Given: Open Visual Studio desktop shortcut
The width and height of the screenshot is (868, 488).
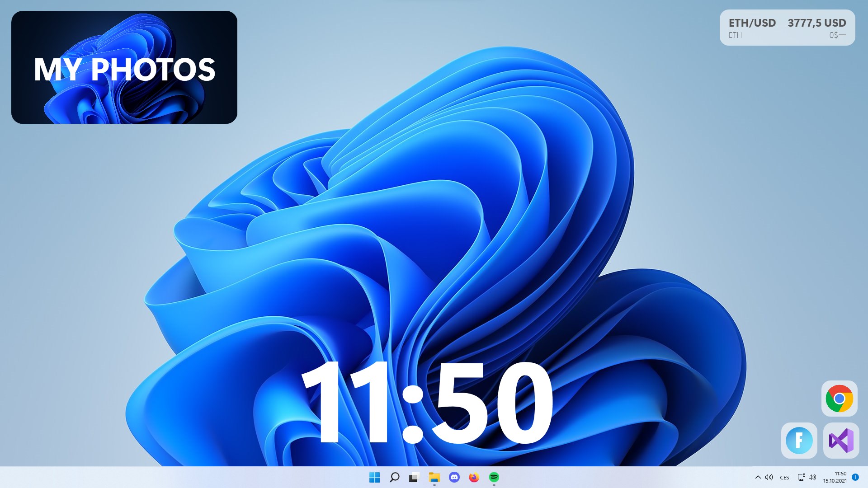Looking at the screenshot, I should point(841,441).
